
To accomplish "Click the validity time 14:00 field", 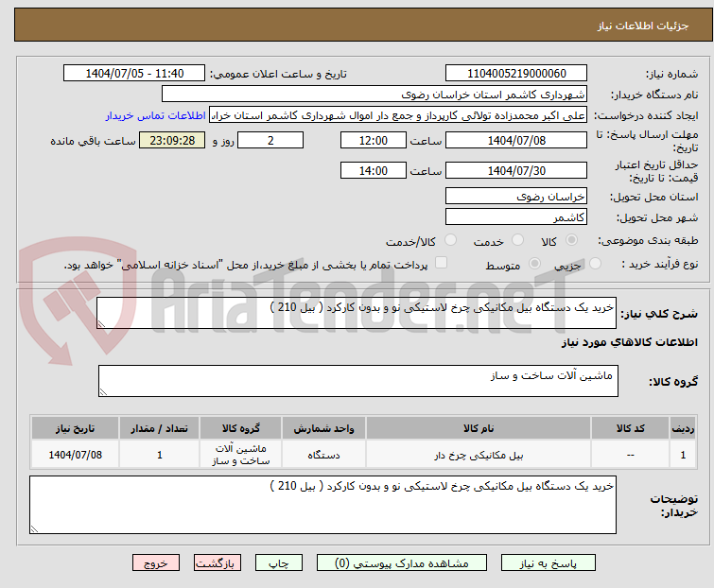I will (374, 171).
